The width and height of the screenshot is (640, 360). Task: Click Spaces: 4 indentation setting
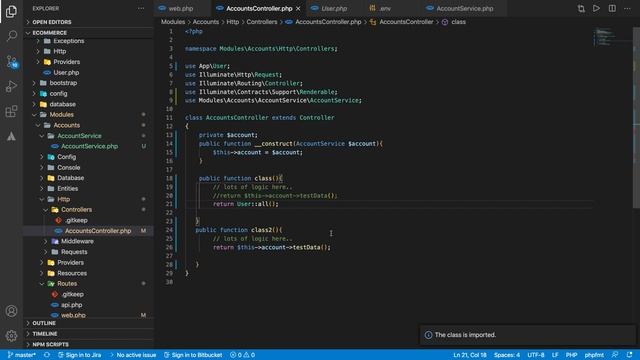507,355
